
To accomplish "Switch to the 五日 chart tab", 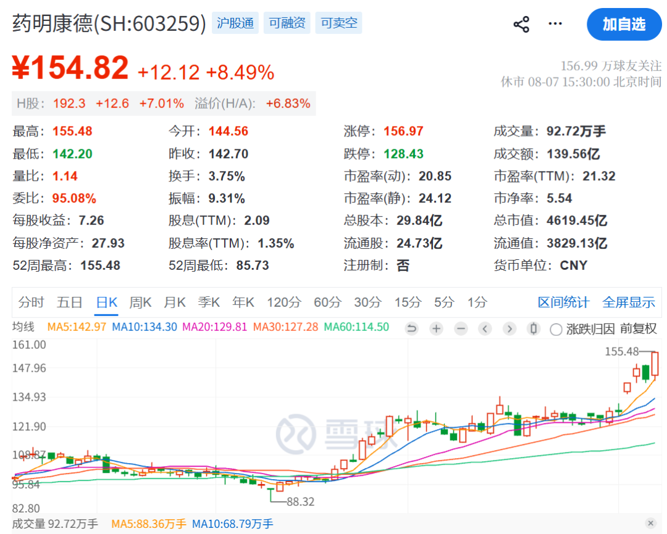I will pos(69,303).
